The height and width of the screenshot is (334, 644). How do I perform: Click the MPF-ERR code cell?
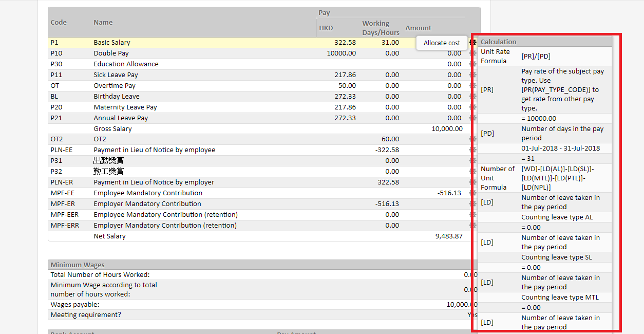[65, 226]
